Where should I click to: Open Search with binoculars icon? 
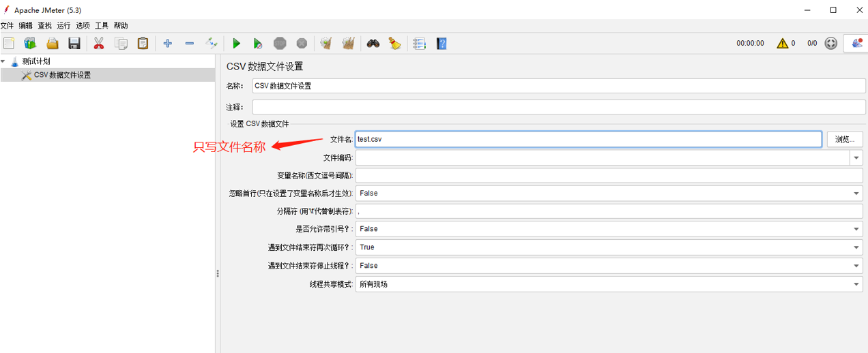pyautogui.click(x=373, y=43)
